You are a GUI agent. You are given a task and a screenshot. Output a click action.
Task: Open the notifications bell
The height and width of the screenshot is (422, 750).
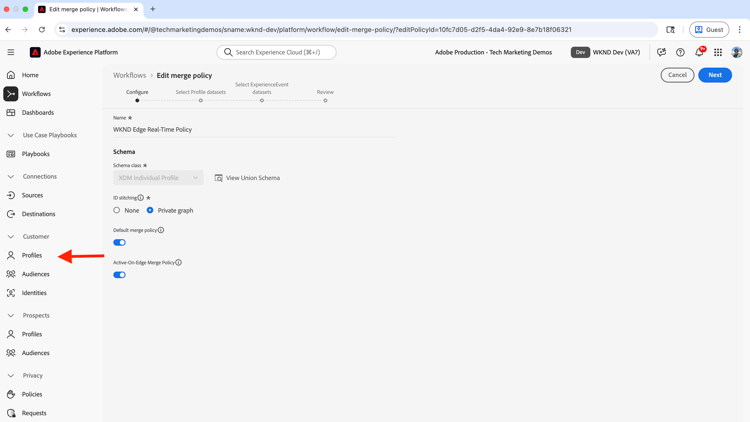click(699, 52)
